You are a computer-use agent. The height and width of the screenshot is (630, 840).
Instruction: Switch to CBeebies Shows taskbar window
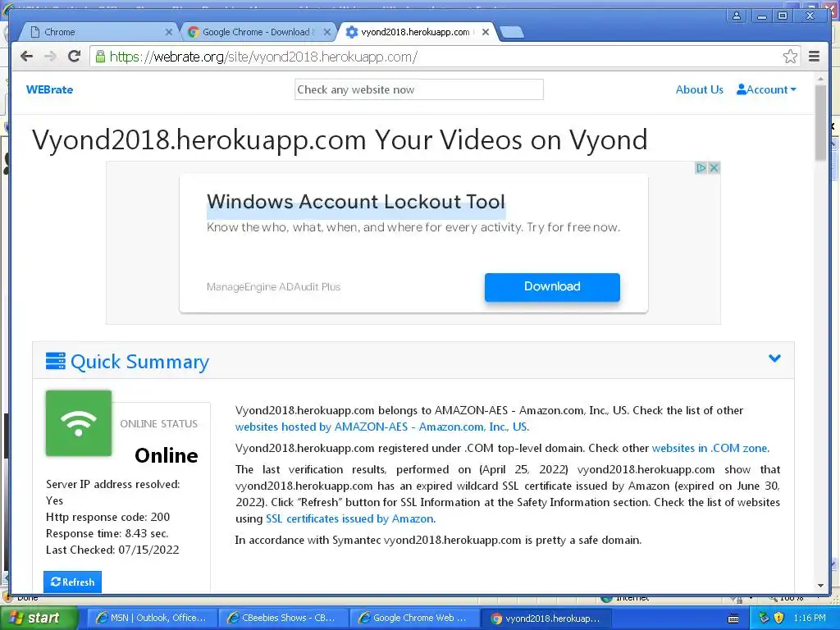pyautogui.click(x=282, y=619)
